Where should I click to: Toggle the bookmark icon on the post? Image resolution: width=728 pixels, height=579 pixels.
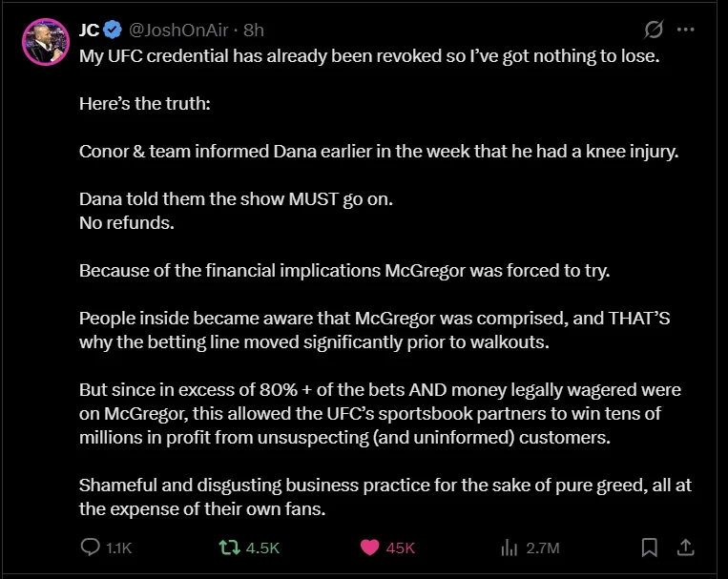650,548
